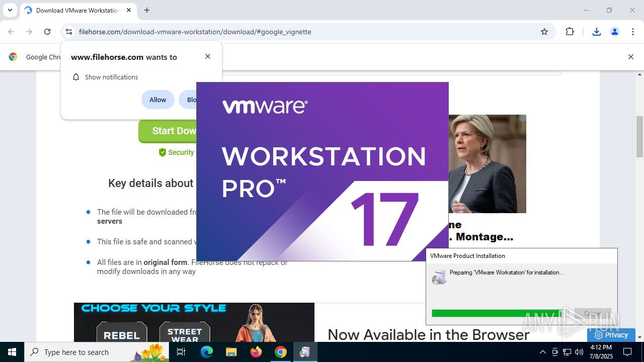644x362 pixels.
Task: Click the Chrome back arrow
Action: pyautogui.click(x=11, y=32)
